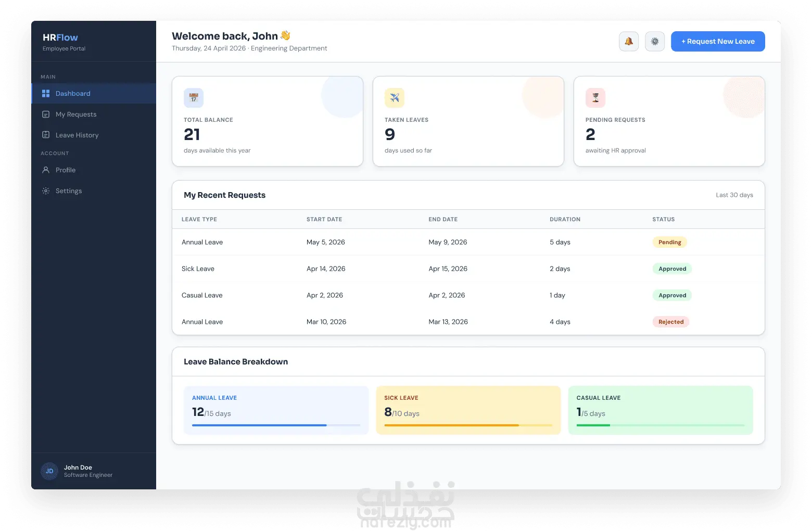Viewport: 812px width, 531px height.
Task: Click the Request New Leave button
Action: [718, 41]
